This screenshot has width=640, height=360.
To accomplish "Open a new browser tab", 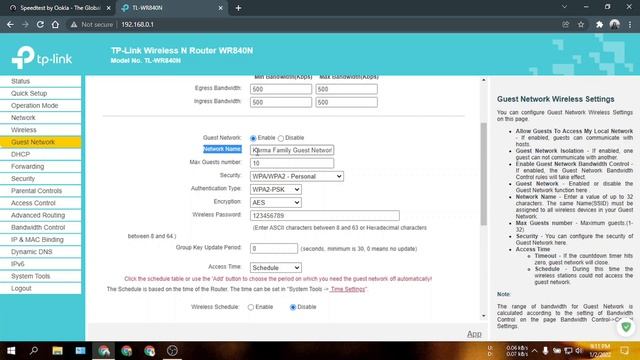I will (x=238, y=8).
